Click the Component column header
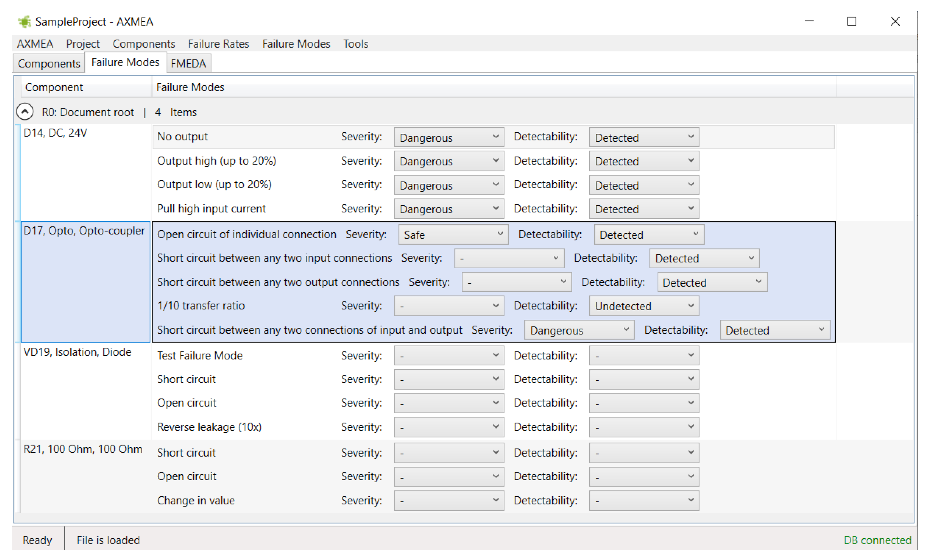 point(54,87)
